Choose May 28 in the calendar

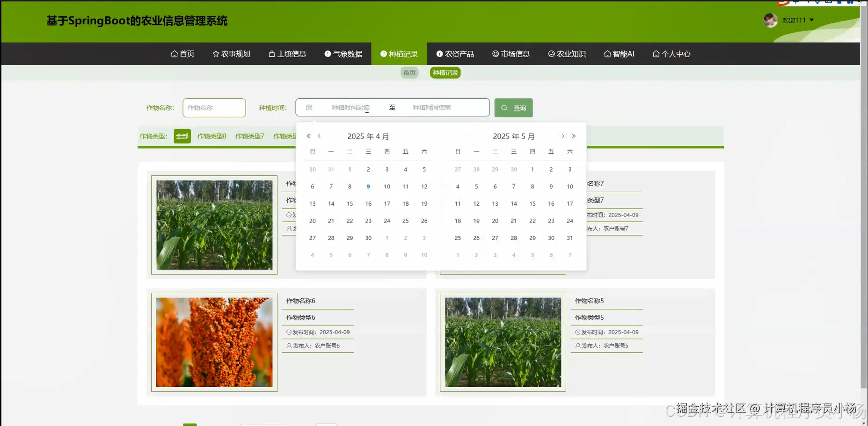[514, 238]
